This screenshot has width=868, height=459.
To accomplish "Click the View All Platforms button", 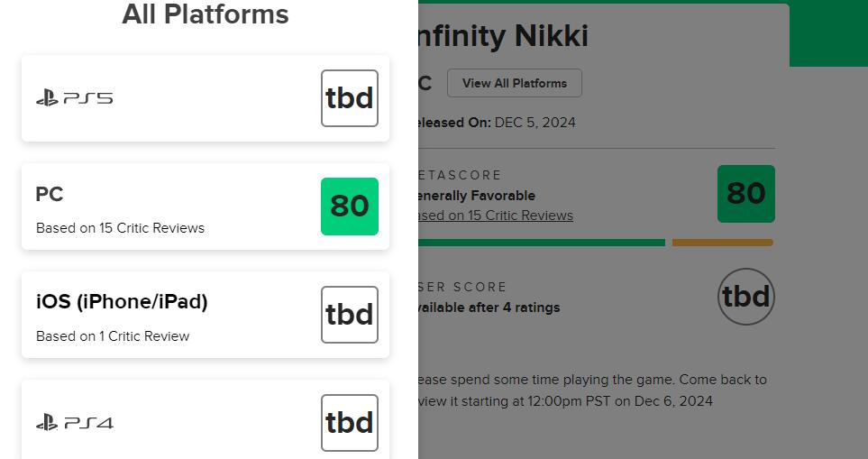I will coord(515,83).
